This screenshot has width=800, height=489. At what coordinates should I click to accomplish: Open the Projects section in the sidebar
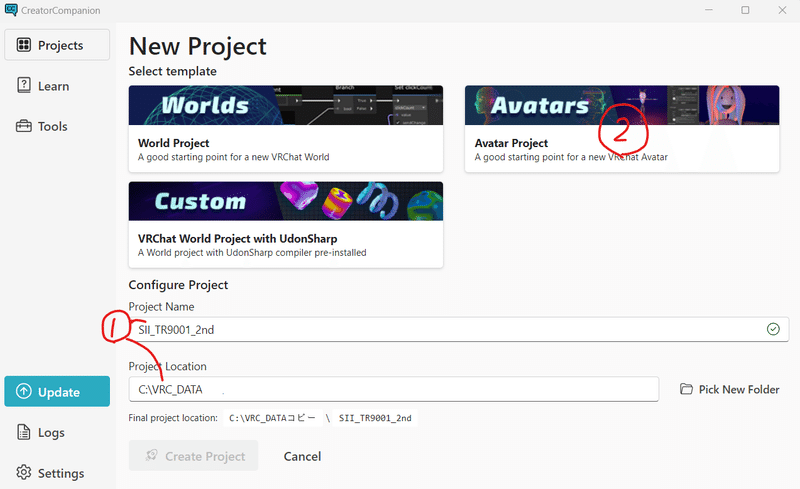click(x=57, y=45)
